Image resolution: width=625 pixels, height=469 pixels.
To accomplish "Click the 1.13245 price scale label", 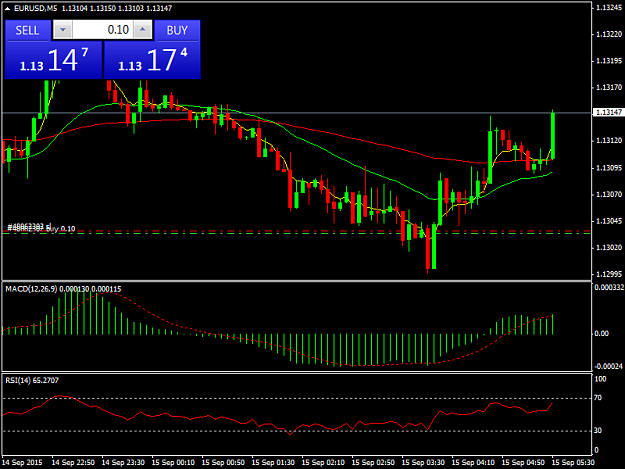I will 609,8.
